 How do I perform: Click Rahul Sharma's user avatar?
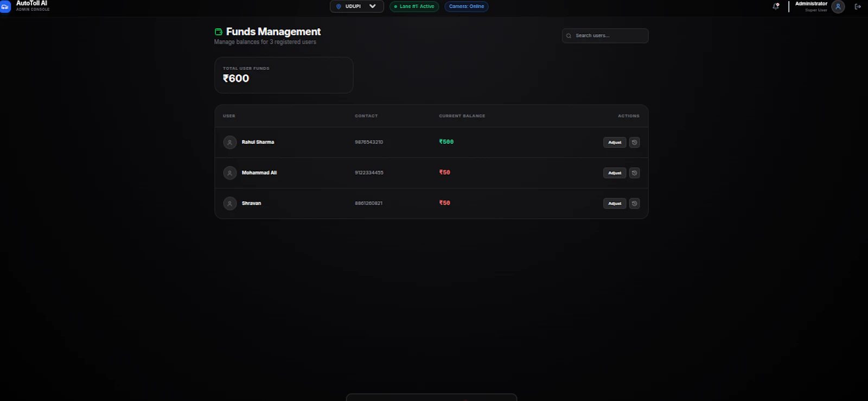click(230, 142)
